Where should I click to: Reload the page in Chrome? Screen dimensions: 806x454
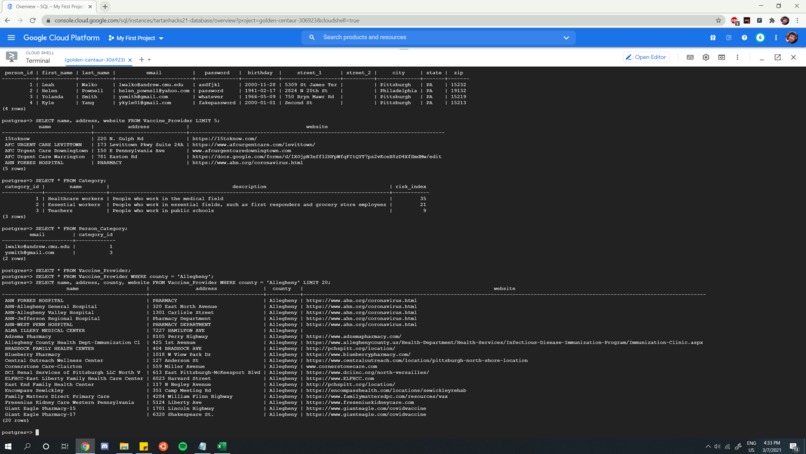[x=32, y=20]
